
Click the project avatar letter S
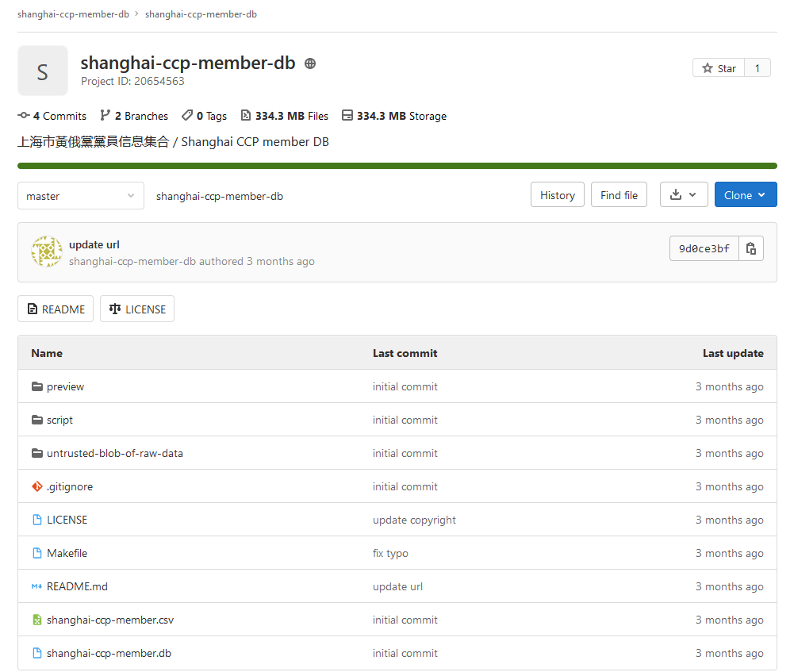click(x=43, y=71)
